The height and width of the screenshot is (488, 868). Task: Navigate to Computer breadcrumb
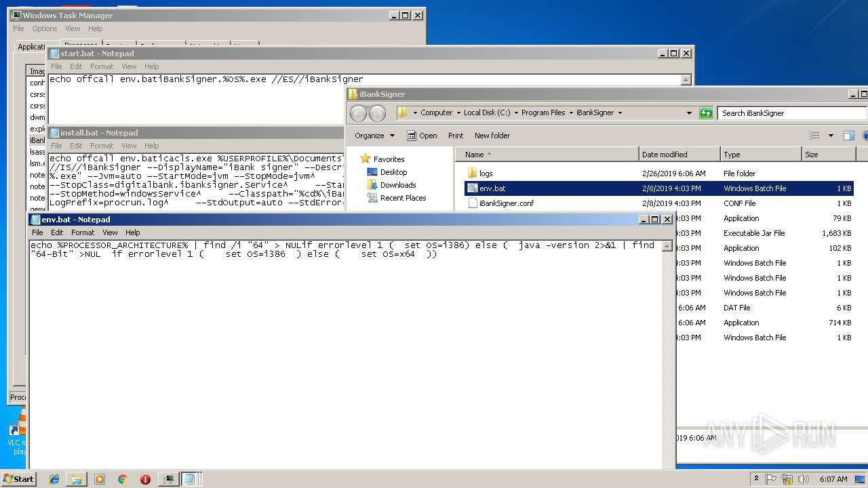[436, 113]
